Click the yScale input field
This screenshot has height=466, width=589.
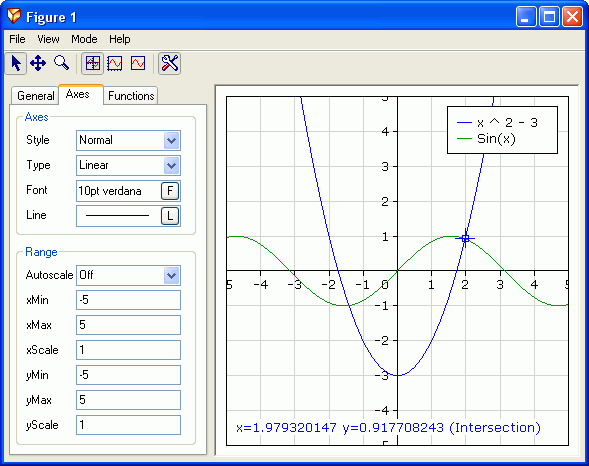coord(128,425)
